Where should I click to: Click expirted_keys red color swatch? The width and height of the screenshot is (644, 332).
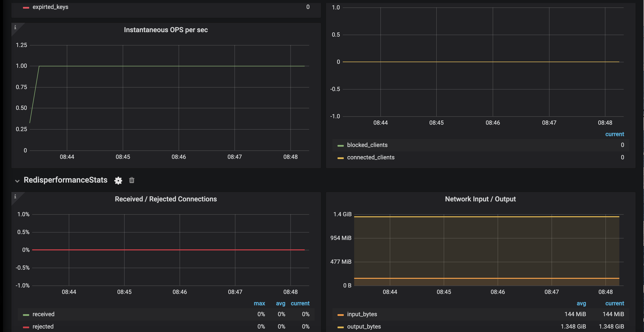coord(26,7)
